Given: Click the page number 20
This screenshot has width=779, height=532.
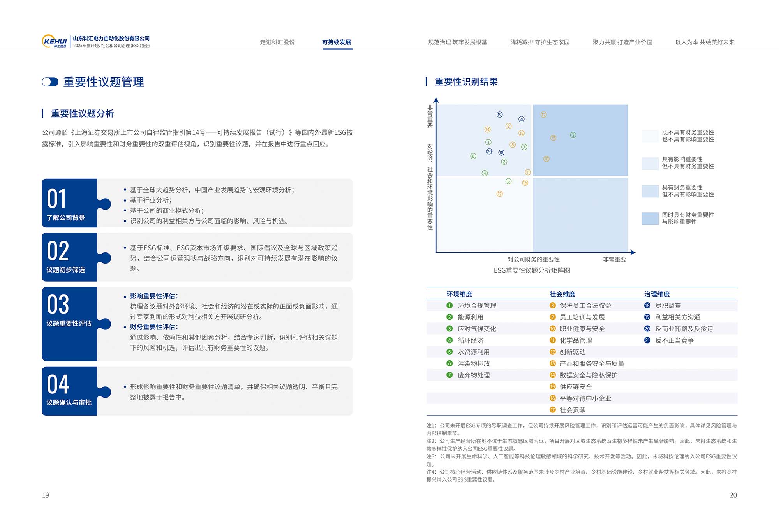Looking at the screenshot, I should [x=733, y=495].
